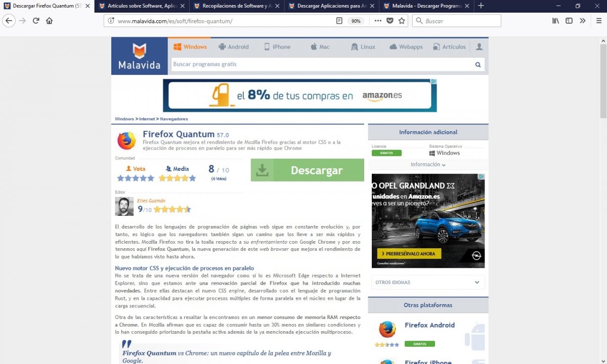Click the Windows breadcrumb link

(124, 119)
